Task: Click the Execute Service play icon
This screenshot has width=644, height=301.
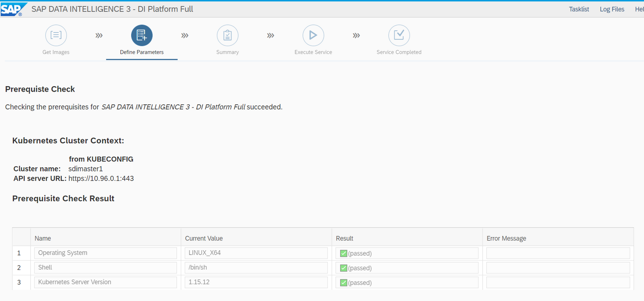Action: click(313, 35)
